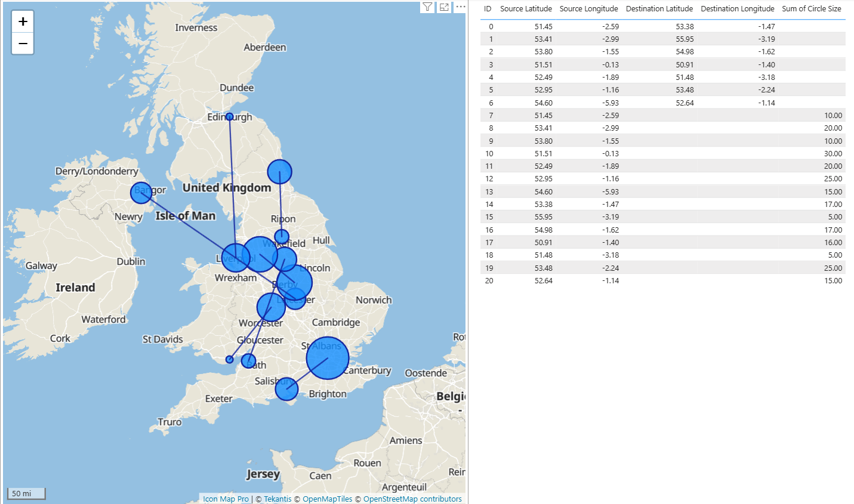Open more options ellipsis menu
Image resolution: width=854 pixels, height=504 pixels.
tap(460, 7)
